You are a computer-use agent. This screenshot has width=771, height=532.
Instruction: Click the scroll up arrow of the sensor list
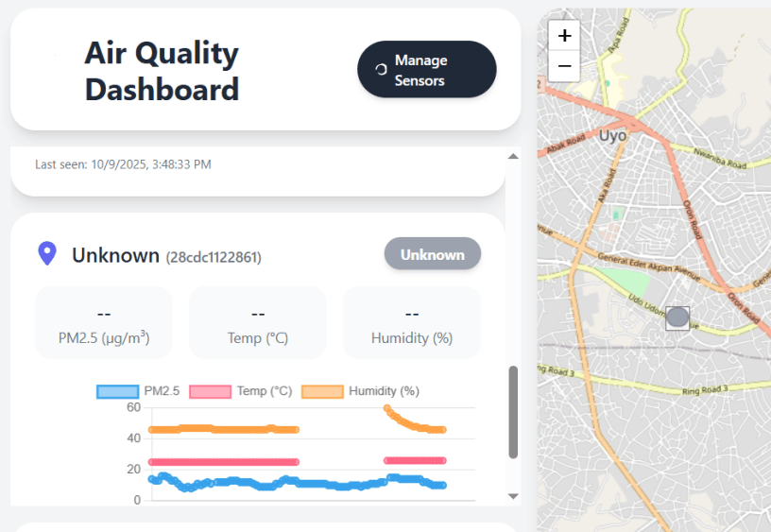(x=513, y=156)
